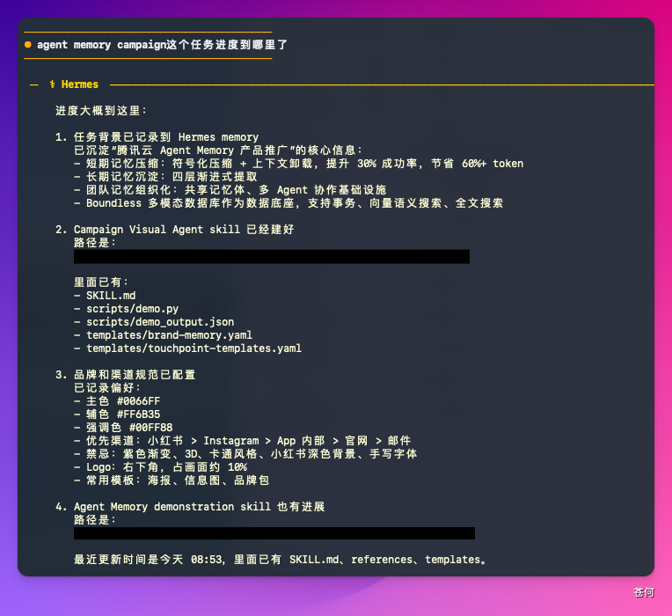Click '3. 品牌和渠道规范已配置'
Image resolution: width=672 pixels, height=616 pixels.
coord(126,375)
